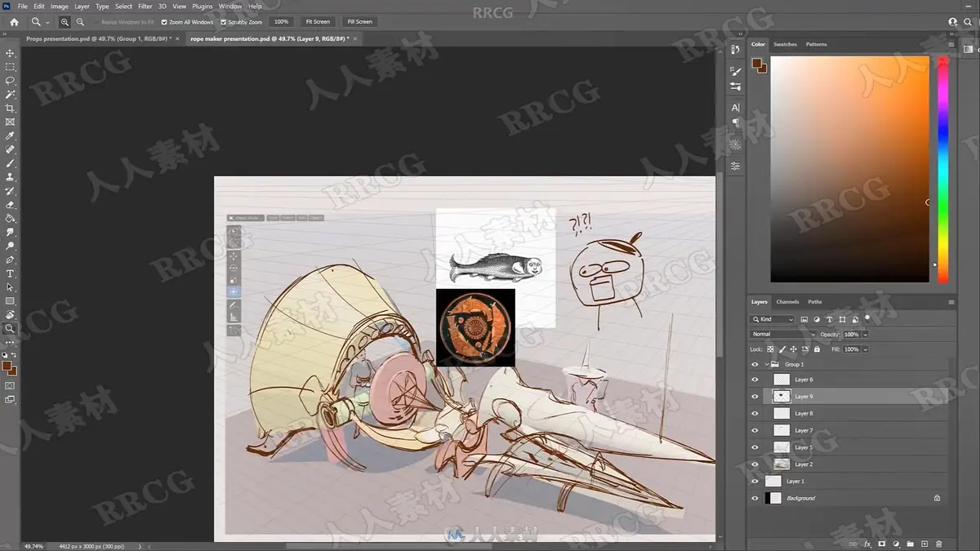Open the Zoom tool preset picker arrow
The width and height of the screenshot is (980, 551).
[x=47, y=22]
